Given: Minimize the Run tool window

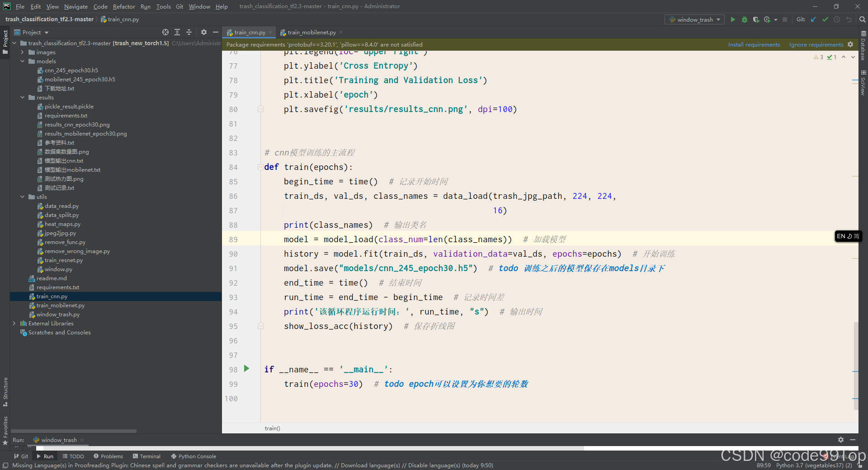Looking at the screenshot, I should [x=853, y=440].
